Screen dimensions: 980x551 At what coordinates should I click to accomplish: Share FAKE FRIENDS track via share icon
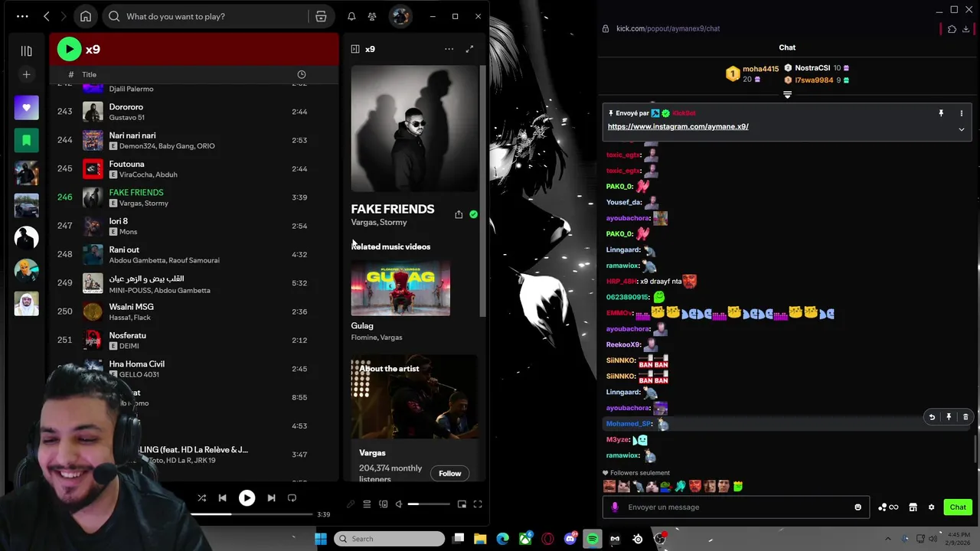[x=459, y=215]
